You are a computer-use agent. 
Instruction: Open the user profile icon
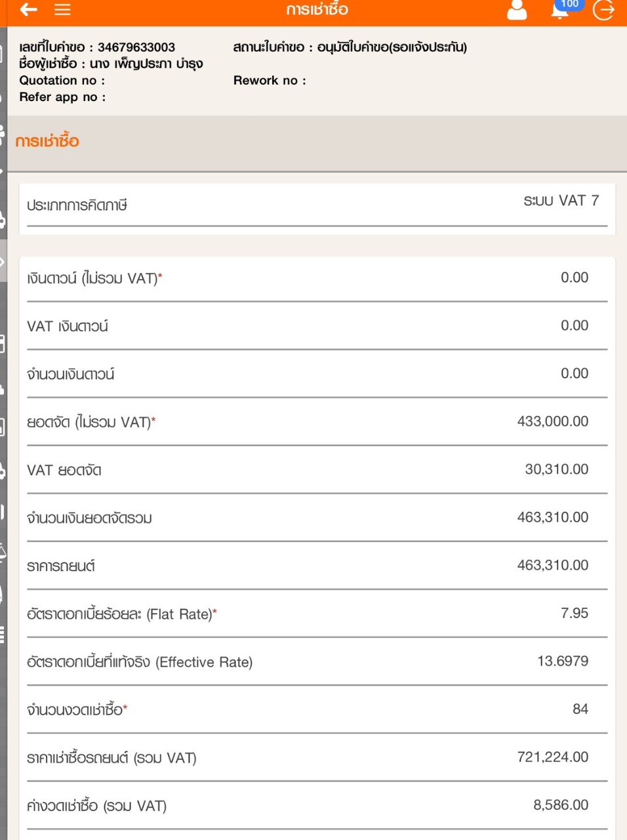coord(517,10)
